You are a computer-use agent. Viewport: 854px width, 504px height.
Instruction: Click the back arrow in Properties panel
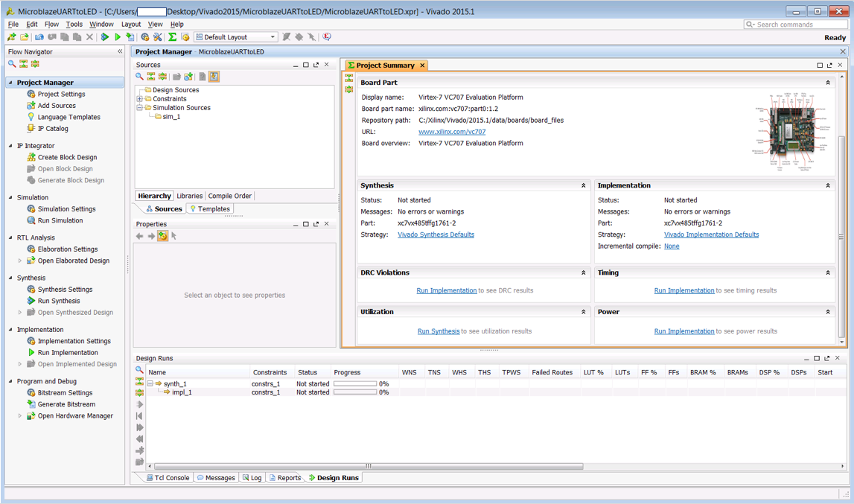click(x=139, y=236)
